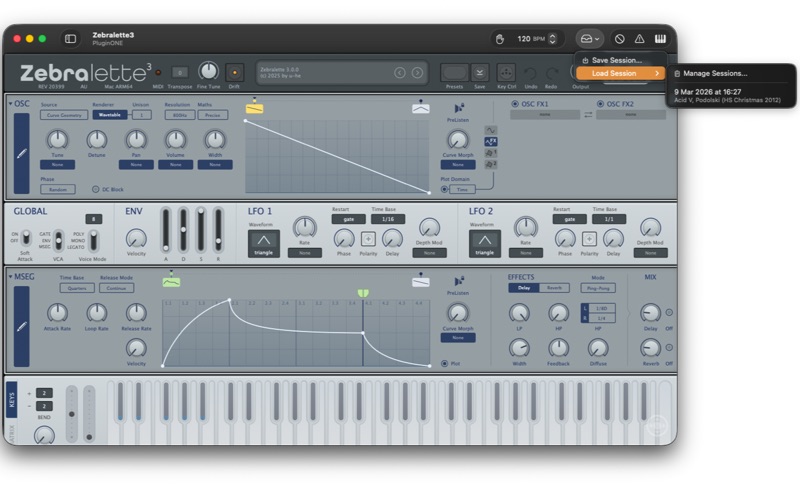This screenshot has height=500, width=800.
Task: Click the Voice Mode switch
Action: [93, 240]
